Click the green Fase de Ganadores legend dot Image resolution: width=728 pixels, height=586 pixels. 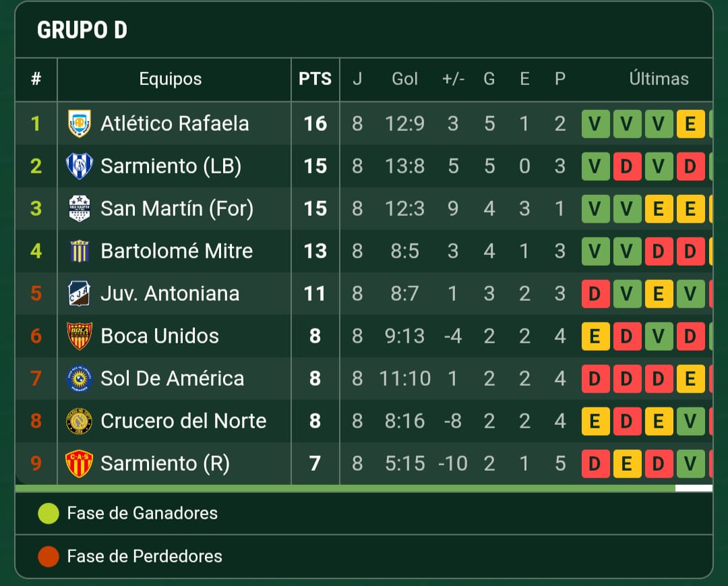click(x=49, y=514)
